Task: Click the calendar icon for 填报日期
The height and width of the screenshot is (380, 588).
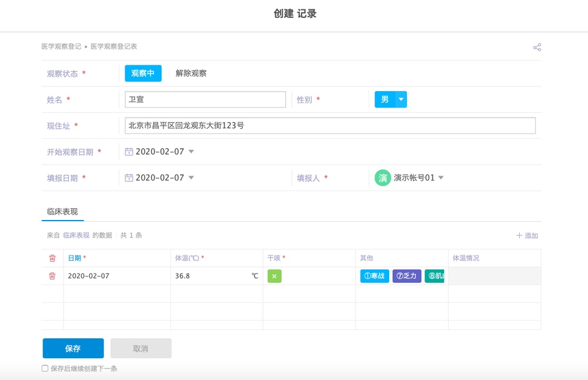Action: pos(129,178)
